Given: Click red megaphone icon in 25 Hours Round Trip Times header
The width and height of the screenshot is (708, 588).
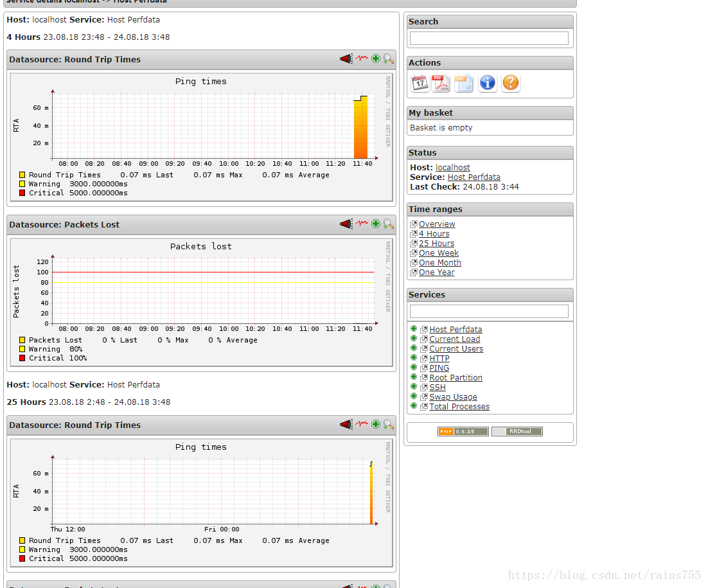Looking at the screenshot, I should click(346, 425).
